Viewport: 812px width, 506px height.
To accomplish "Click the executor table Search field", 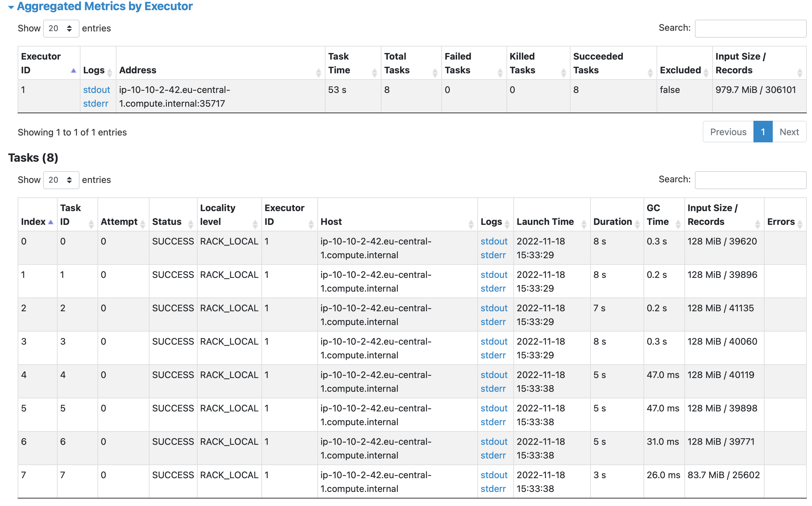I will (750, 28).
